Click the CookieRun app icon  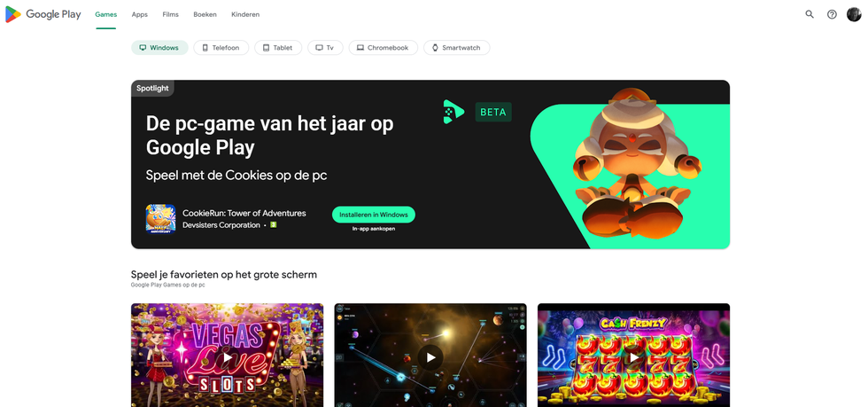point(160,219)
